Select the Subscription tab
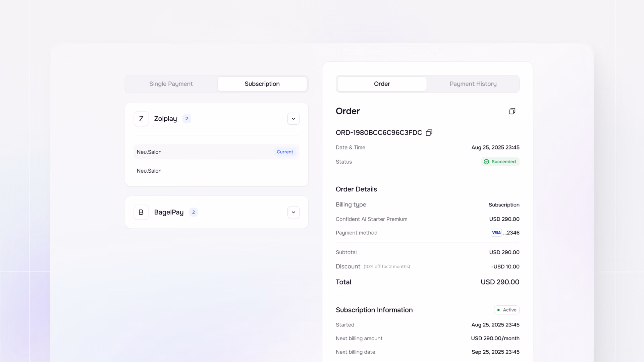This screenshot has width=644, height=362. coord(262,84)
